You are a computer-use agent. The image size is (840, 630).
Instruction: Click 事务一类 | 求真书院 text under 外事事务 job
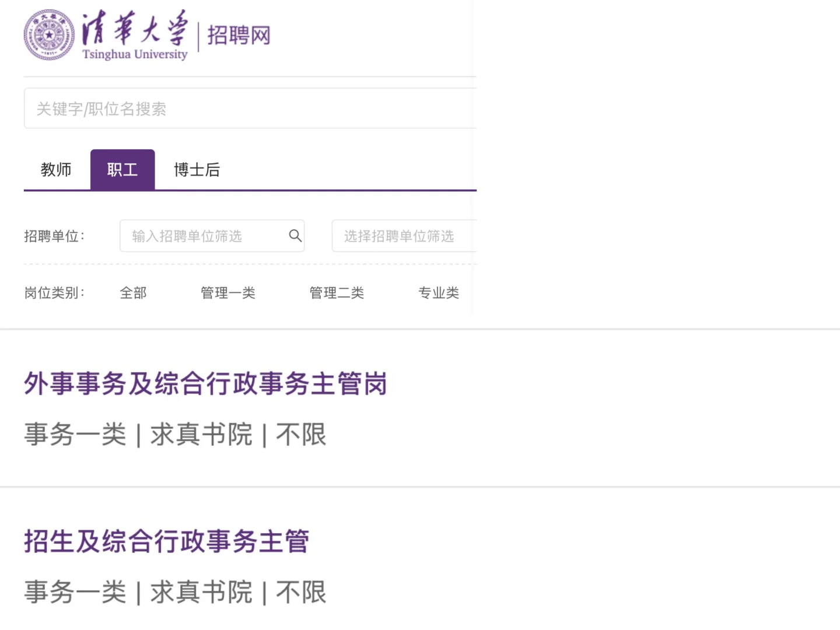138,435
